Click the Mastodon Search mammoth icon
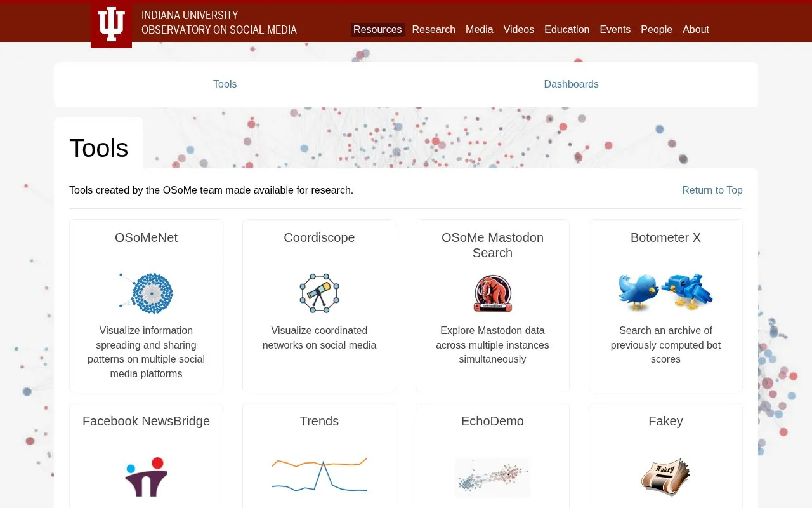The width and height of the screenshot is (812, 508). 492,293
